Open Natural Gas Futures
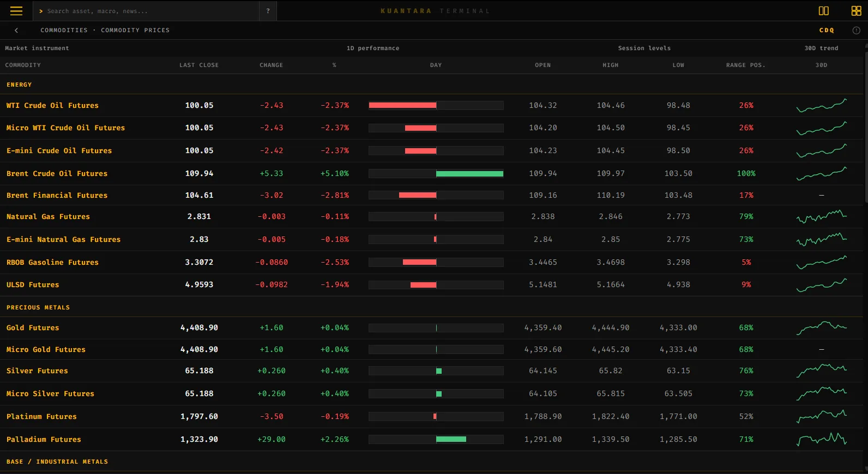Viewport: 868px width, 474px height. pos(48,217)
